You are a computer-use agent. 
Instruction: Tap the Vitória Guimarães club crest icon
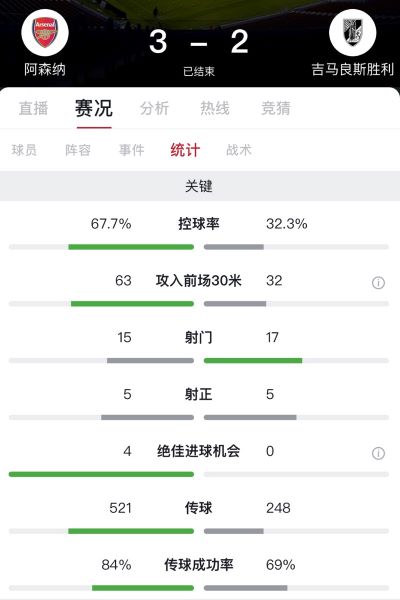(x=353, y=33)
